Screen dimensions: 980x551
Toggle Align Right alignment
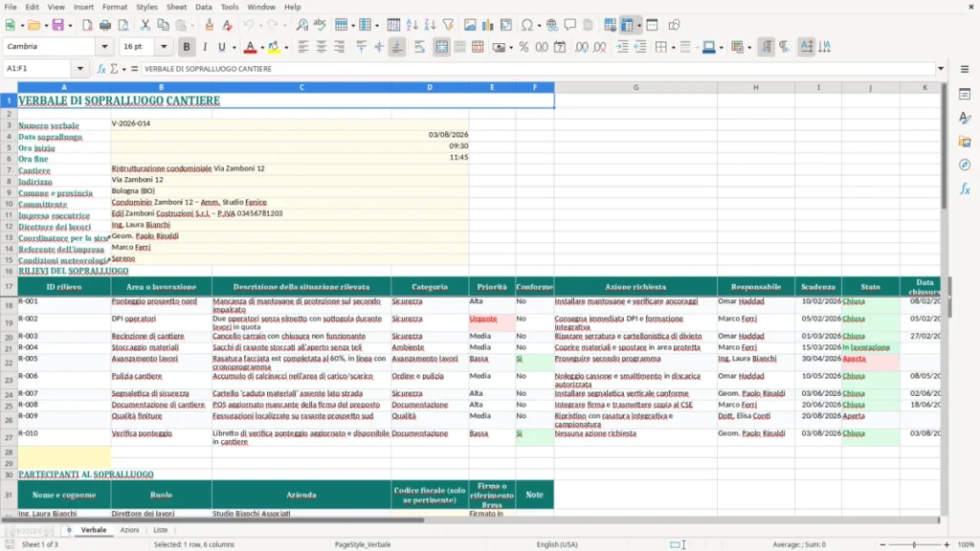tap(340, 47)
